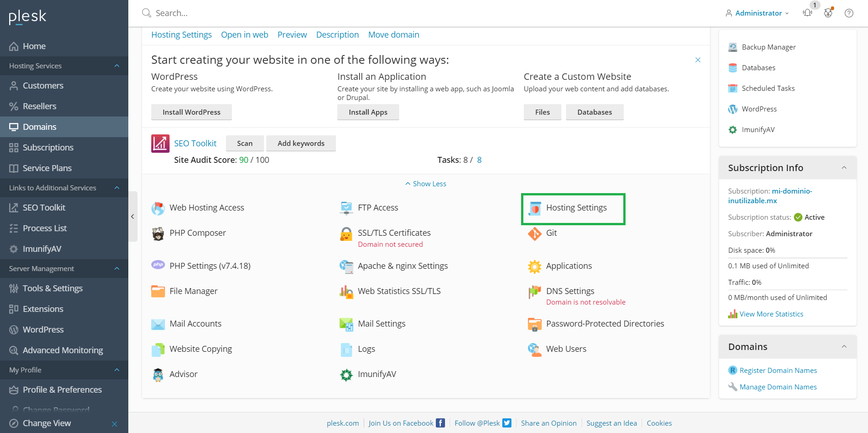Click the Applications gear icon

click(535, 266)
